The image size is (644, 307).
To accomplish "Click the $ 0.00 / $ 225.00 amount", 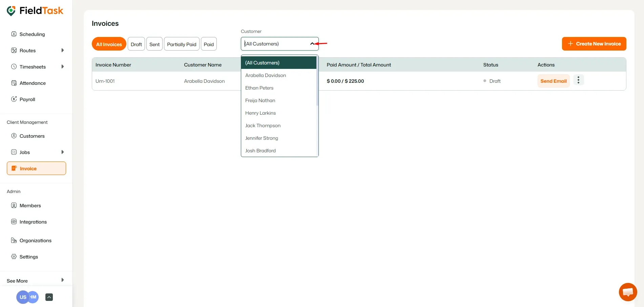I will coord(345,81).
